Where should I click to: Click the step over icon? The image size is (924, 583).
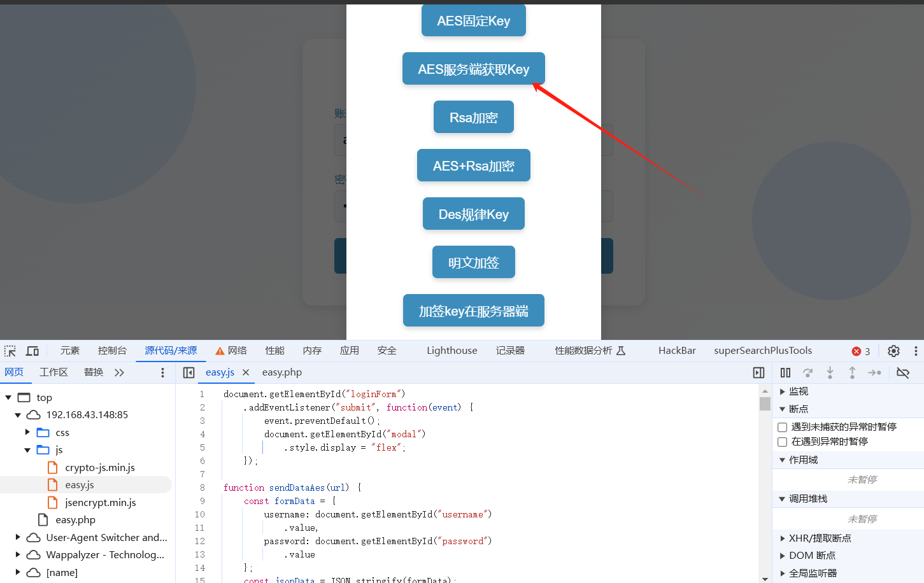point(807,372)
